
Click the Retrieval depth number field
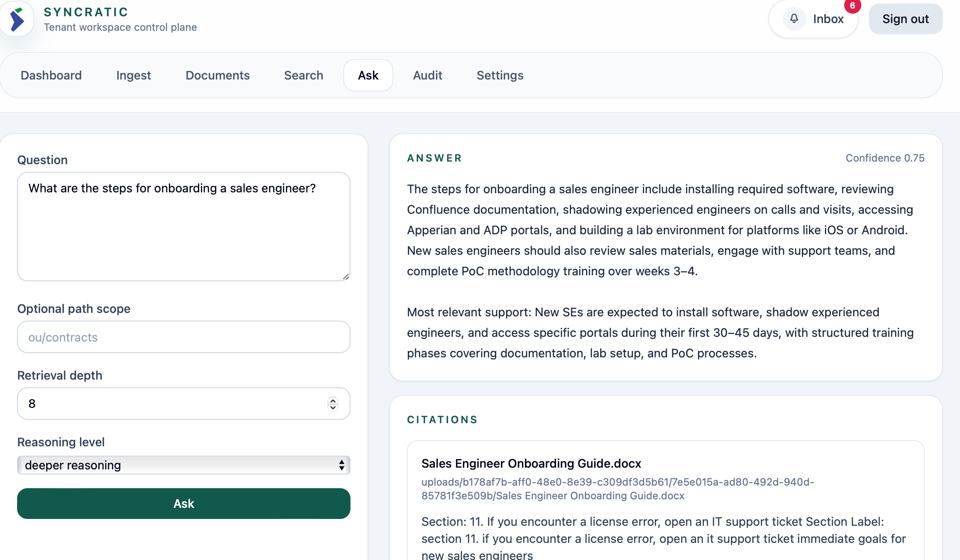[171, 404]
